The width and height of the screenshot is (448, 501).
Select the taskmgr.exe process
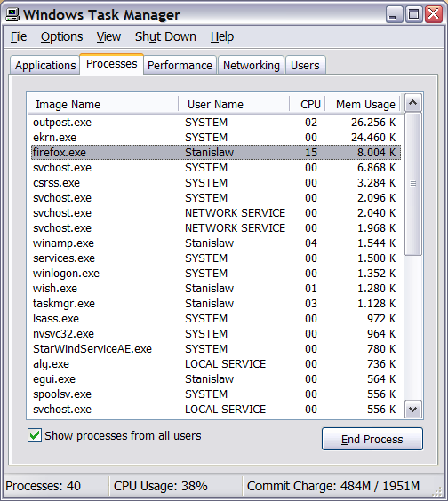click(216, 304)
